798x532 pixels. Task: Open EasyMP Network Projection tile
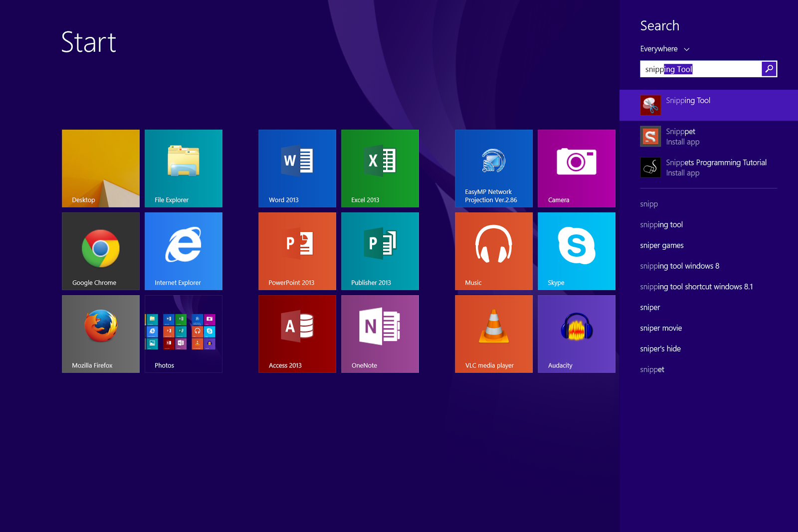[494, 169]
